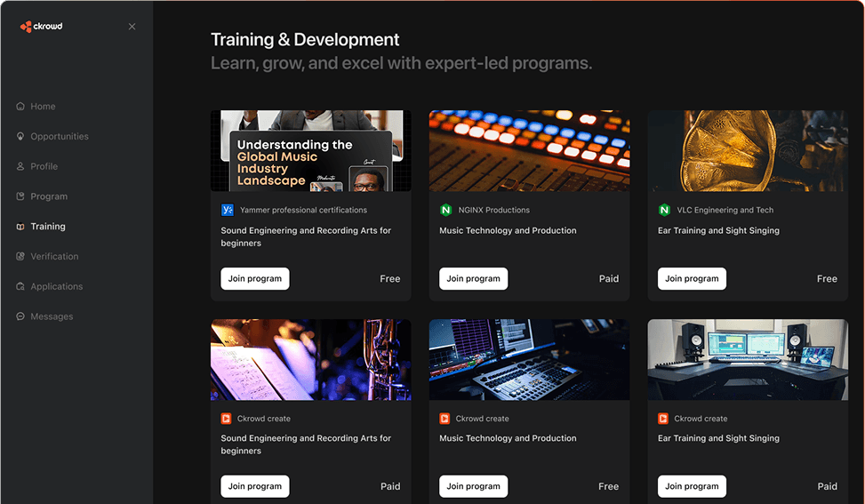Click the 'Training & Development' heading
Image resolution: width=865 pixels, height=504 pixels.
point(305,40)
